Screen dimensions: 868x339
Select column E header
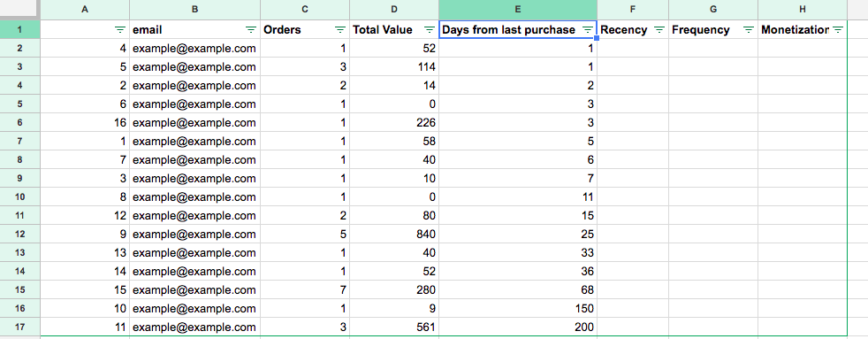click(518, 10)
